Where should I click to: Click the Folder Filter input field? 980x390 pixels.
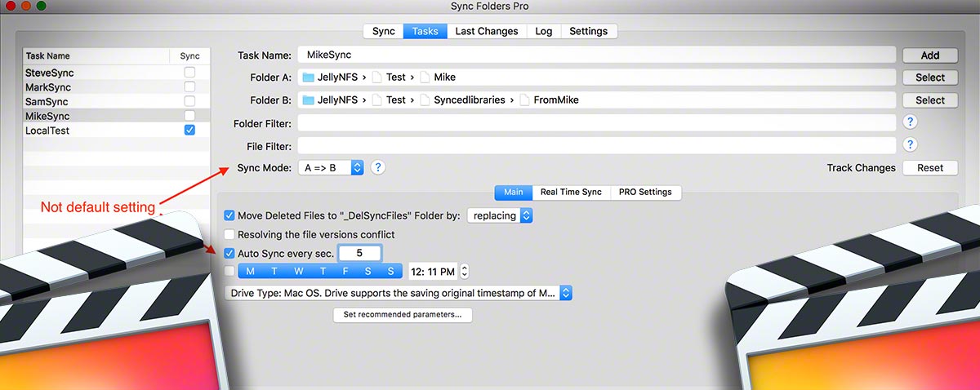pyautogui.click(x=597, y=122)
